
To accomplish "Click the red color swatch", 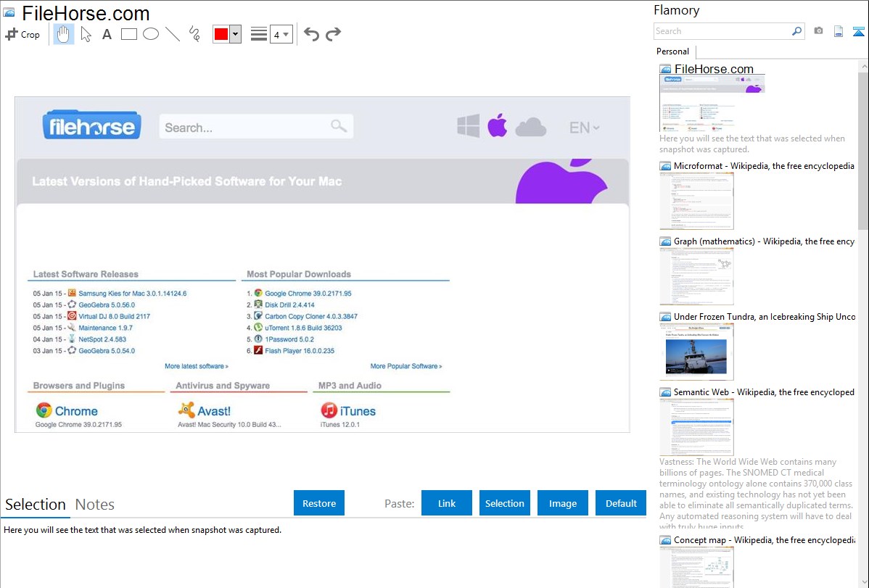I will click(x=221, y=34).
